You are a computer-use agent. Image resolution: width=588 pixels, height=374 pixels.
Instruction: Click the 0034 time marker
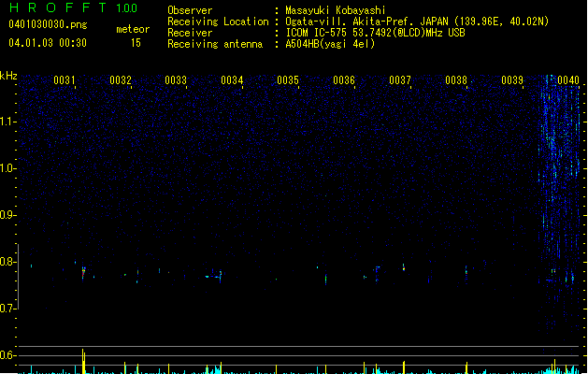pyautogui.click(x=232, y=79)
